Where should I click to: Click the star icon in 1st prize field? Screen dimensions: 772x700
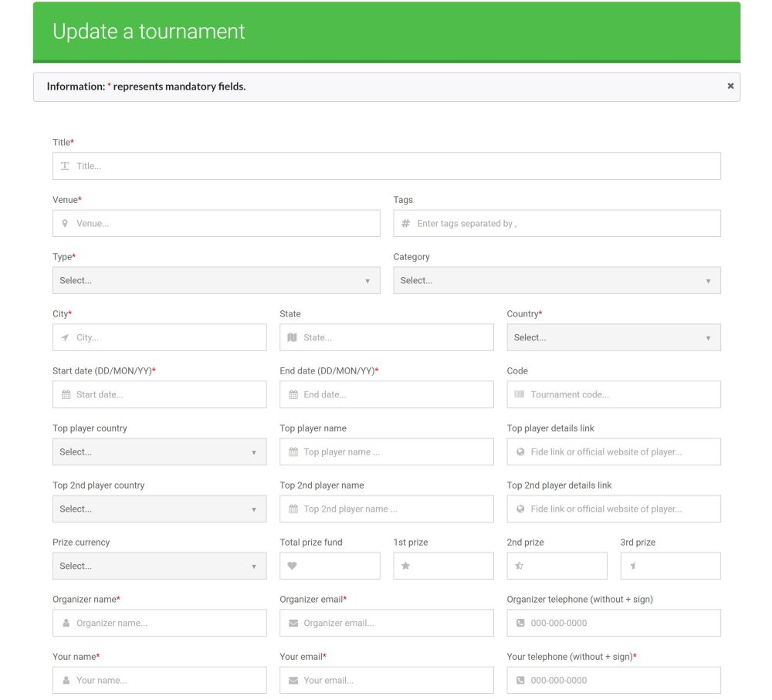point(406,566)
